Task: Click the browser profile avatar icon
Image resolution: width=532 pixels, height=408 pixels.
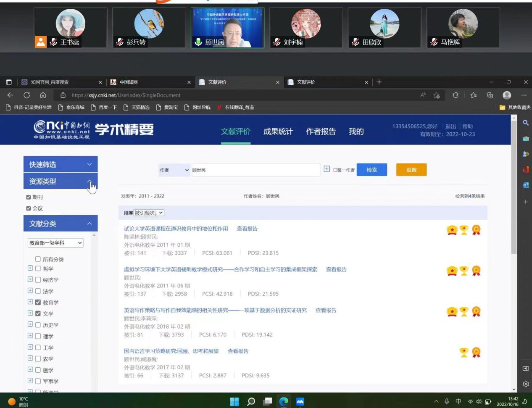Action: coord(507,95)
